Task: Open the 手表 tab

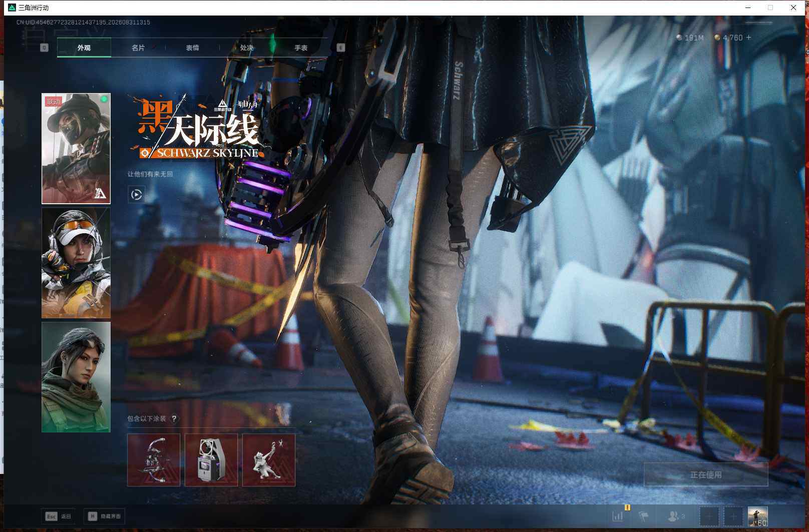Action: click(301, 48)
